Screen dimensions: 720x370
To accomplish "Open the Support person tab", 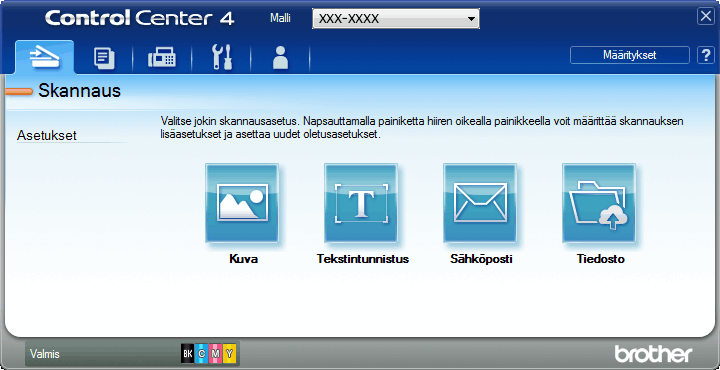I will 280,59.
